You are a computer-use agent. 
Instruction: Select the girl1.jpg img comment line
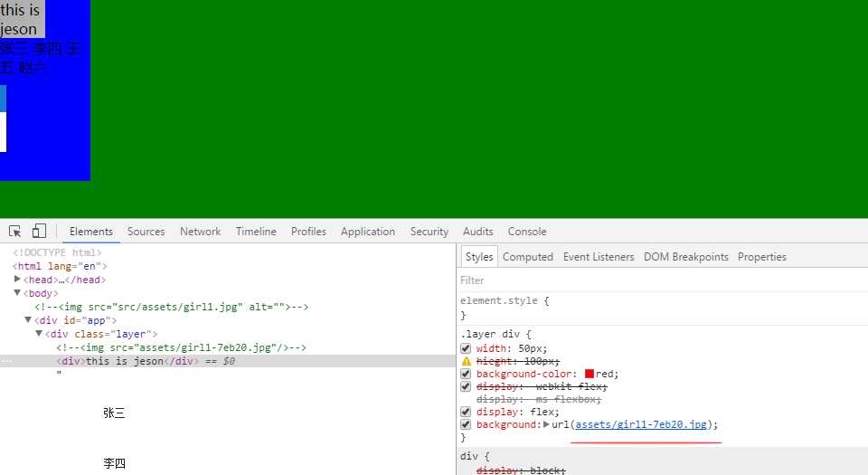pos(172,307)
